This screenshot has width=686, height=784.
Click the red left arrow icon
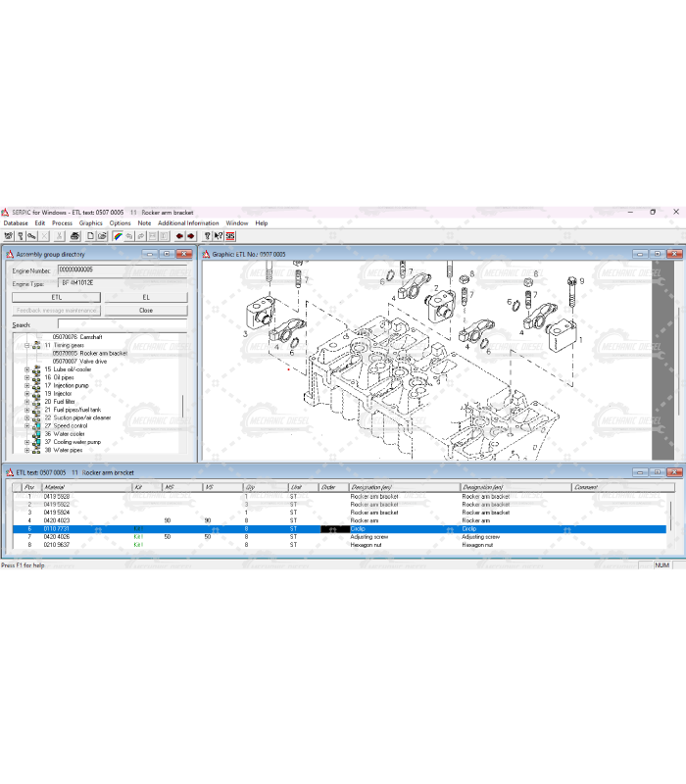tap(179, 236)
